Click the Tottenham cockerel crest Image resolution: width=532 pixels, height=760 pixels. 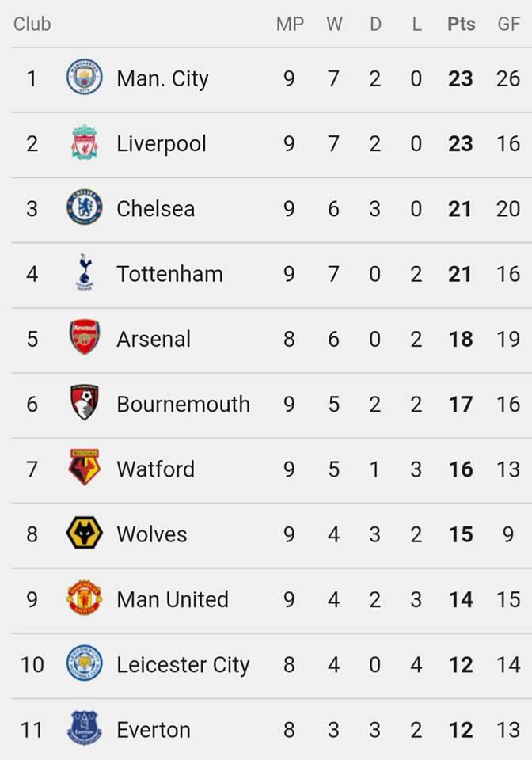84,272
